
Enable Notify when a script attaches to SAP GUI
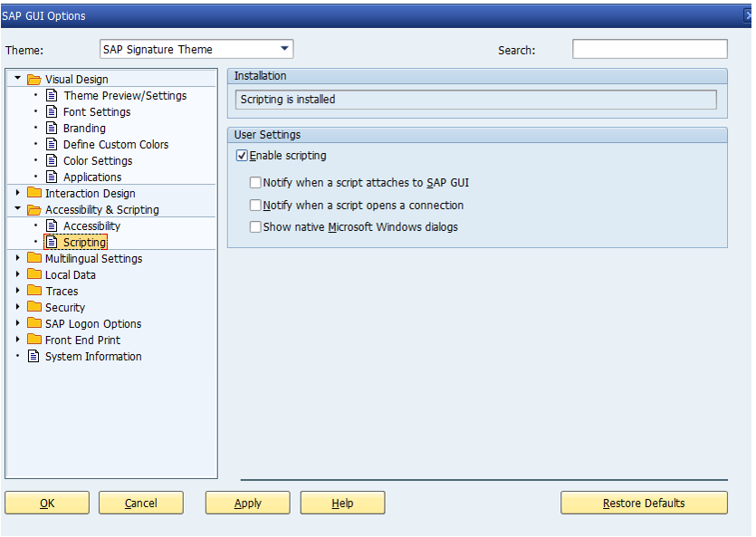click(255, 183)
